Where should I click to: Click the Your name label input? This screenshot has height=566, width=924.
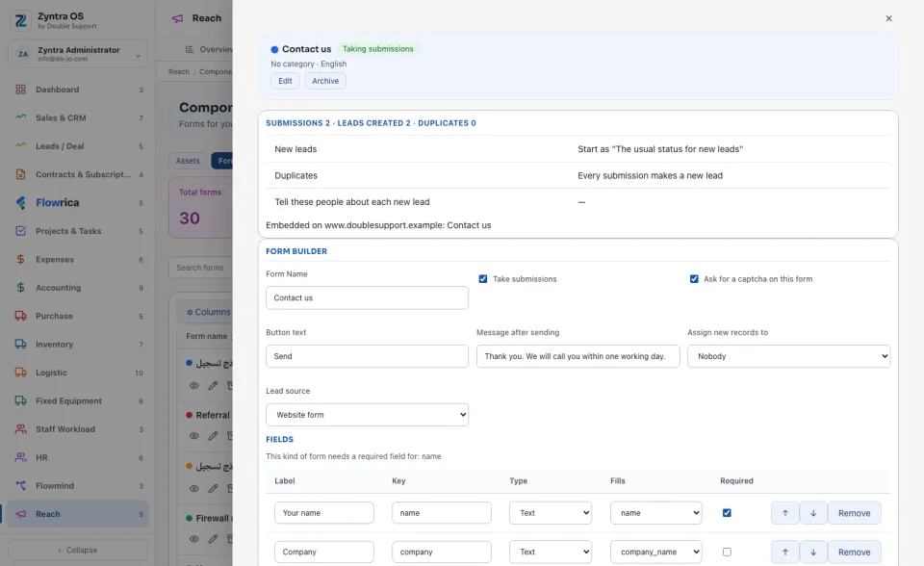[x=324, y=513]
